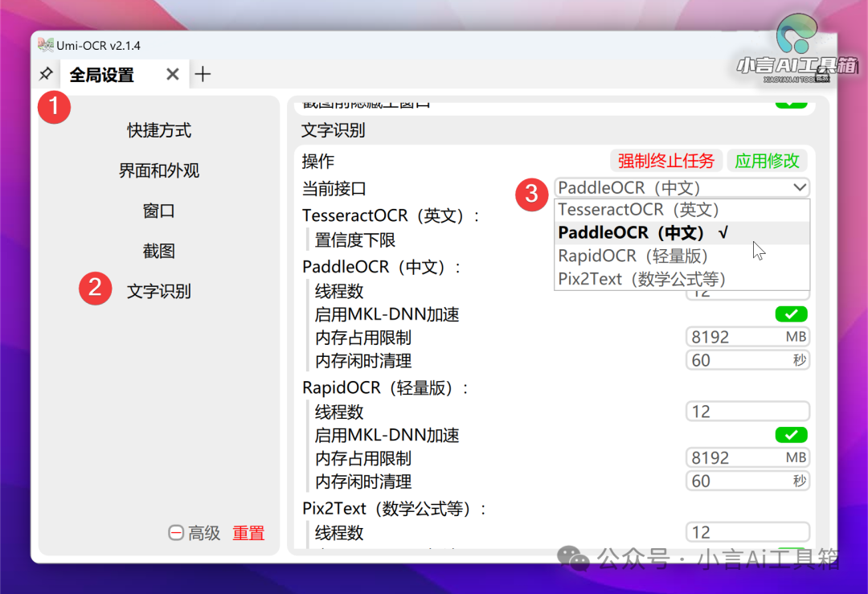The height and width of the screenshot is (594, 868).
Task: Click the 文字识别 heading in the settings pane
Action: 334,131
